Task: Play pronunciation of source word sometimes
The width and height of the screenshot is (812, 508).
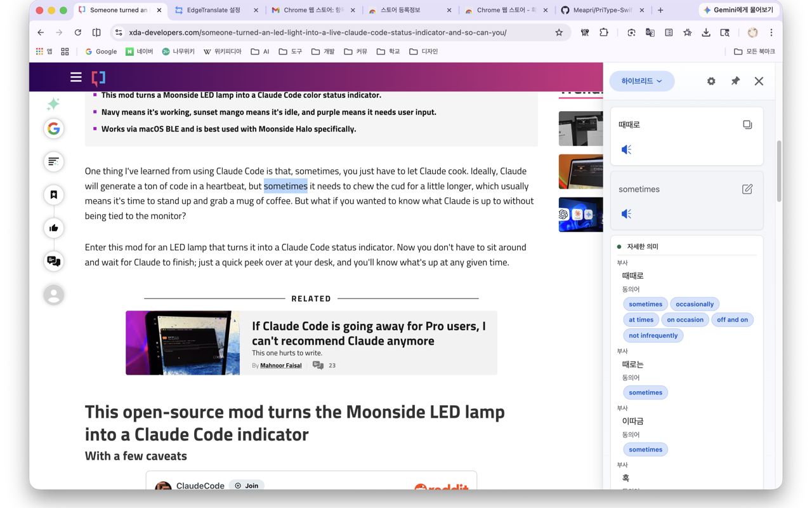Action: coord(626,214)
